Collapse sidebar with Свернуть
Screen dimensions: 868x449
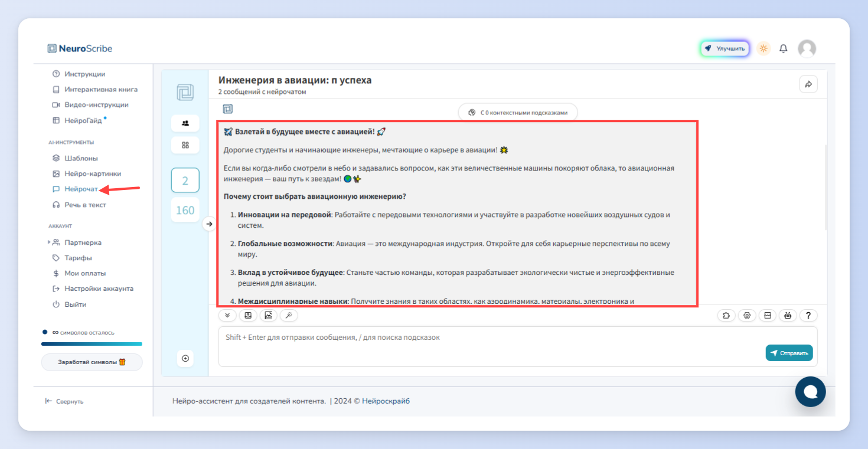[x=64, y=401]
